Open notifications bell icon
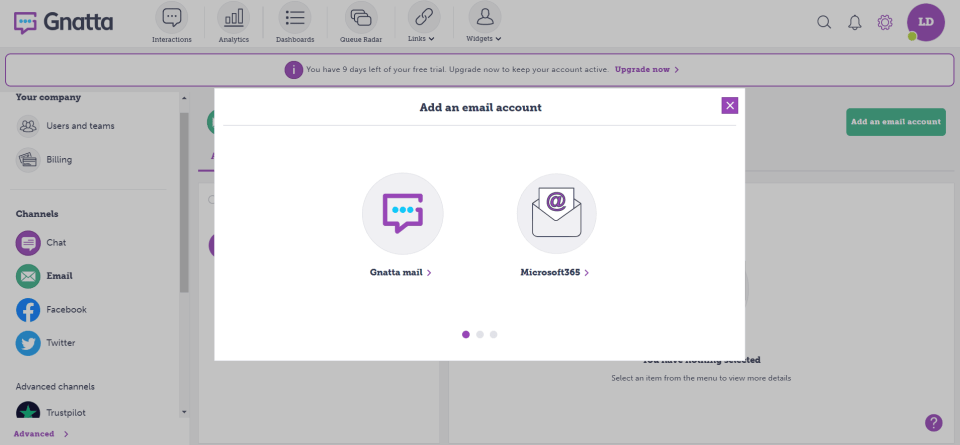This screenshot has height=445, width=960. pos(854,23)
